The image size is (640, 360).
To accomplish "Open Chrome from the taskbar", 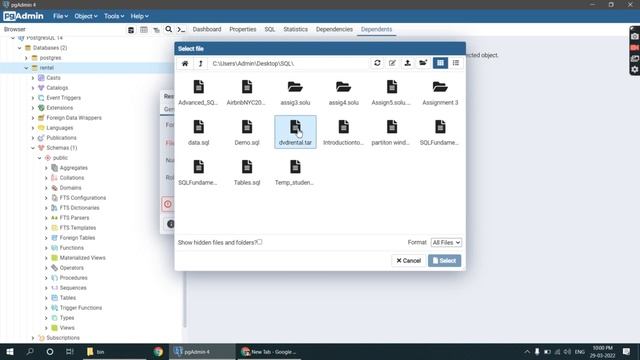I will pos(158,351).
